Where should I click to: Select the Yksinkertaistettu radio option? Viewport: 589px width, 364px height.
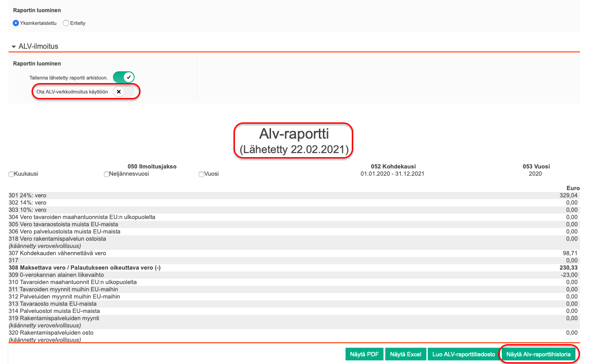pos(16,23)
